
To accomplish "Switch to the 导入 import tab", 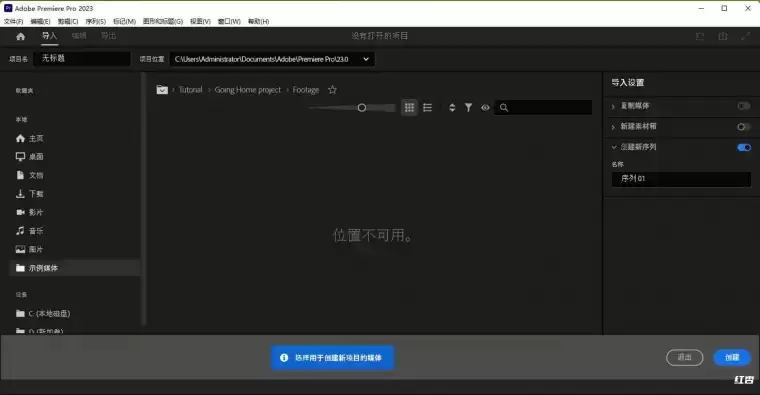I will [49, 36].
